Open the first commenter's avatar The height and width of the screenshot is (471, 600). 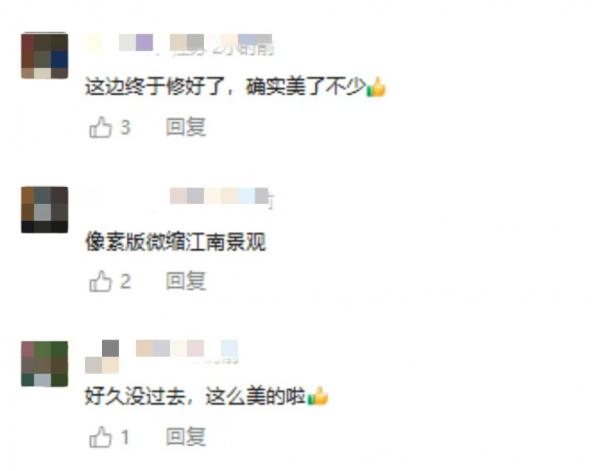pos(44,56)
